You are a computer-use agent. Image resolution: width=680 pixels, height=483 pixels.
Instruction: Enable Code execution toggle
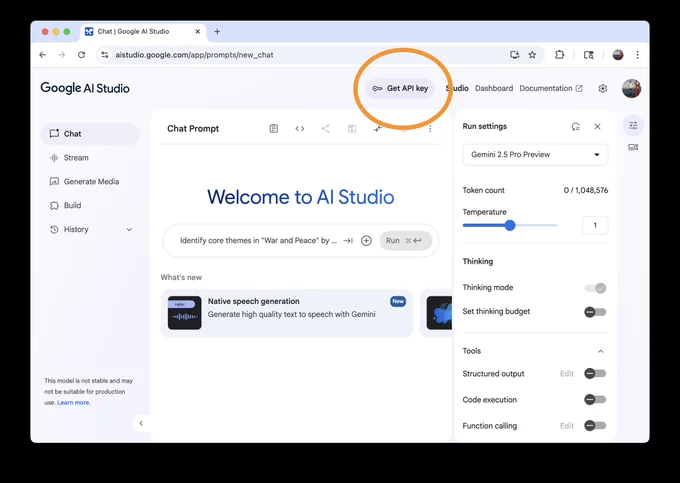click(595, 399)
